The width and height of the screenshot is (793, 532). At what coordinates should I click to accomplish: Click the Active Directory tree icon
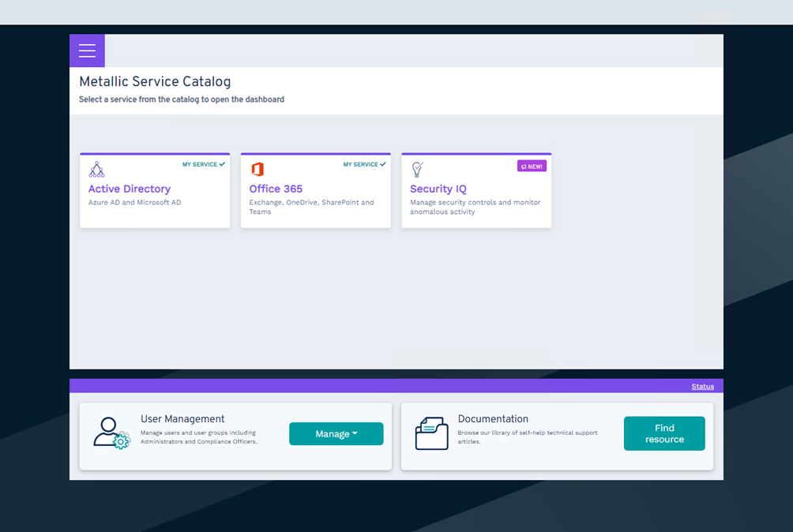tap(96, 169)
